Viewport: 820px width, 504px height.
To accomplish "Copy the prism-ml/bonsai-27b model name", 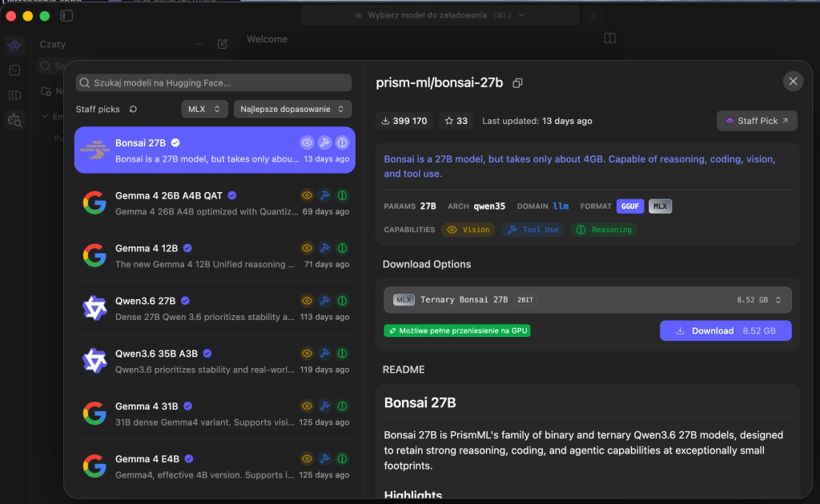I will coord(517,83).
